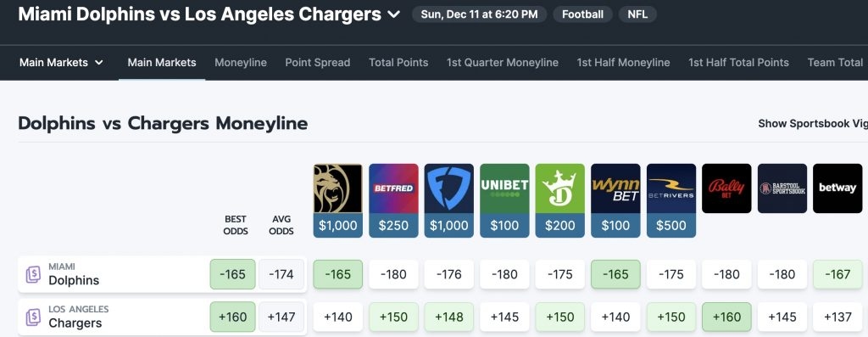Open the 1st Half Moneyline tab
The width and height of the screenshot is (868, 337).
(623, 63)
